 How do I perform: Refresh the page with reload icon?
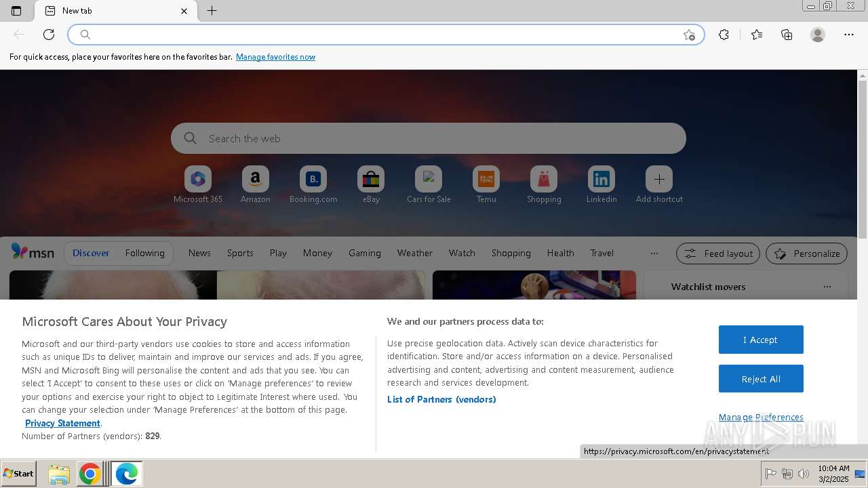coord(49,35)
